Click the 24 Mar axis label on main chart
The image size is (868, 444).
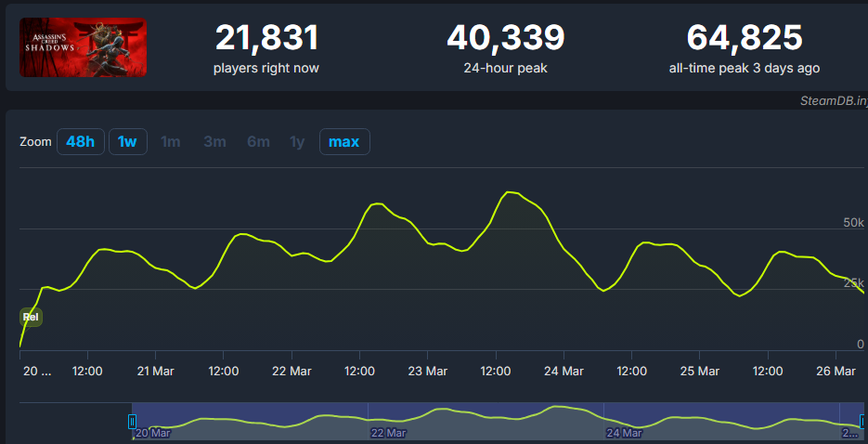[564, 371]
